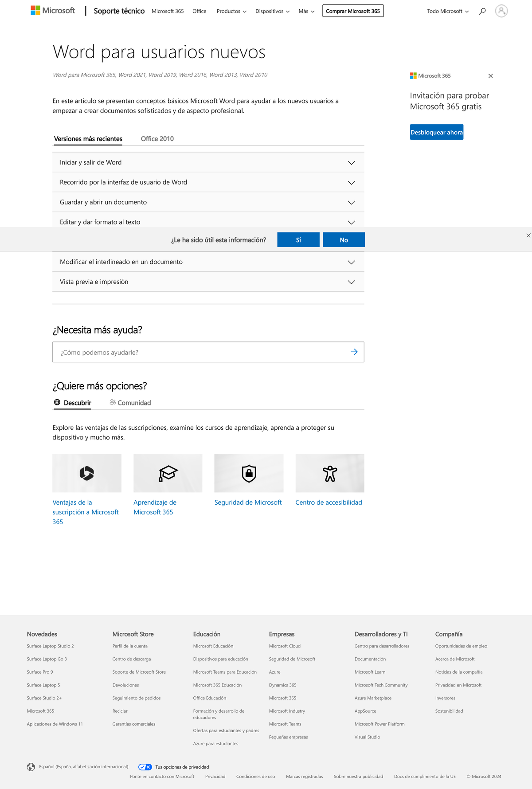The height and width of the screenshot is (789, 532).
Task: Open the Productos dropdown
Action: [x=231, y=11]
